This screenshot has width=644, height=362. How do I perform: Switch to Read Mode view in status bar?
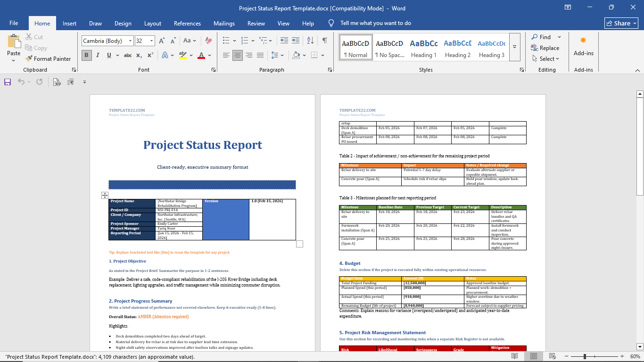pyautogui.click(x=515, y=356)
